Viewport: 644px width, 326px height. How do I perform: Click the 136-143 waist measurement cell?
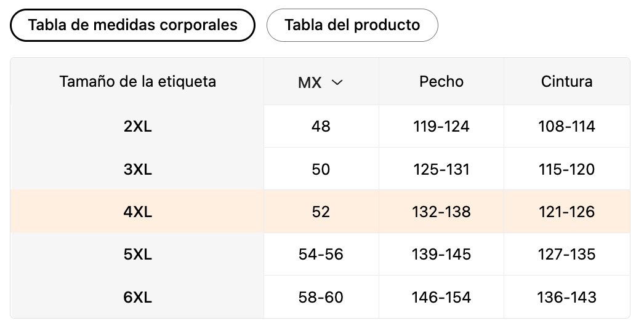tap(566, 297)
